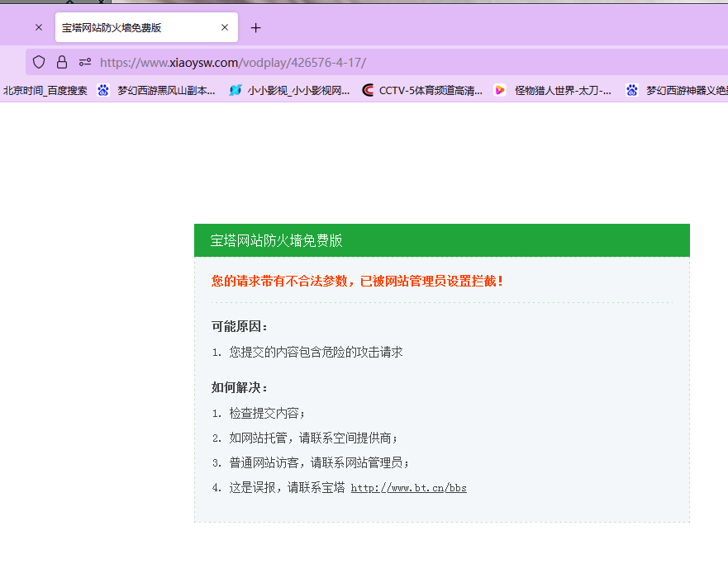Click the green 宝塔网站防火墙免费版 header
Viewport: 728px width, 578px height.
point(442,240)
